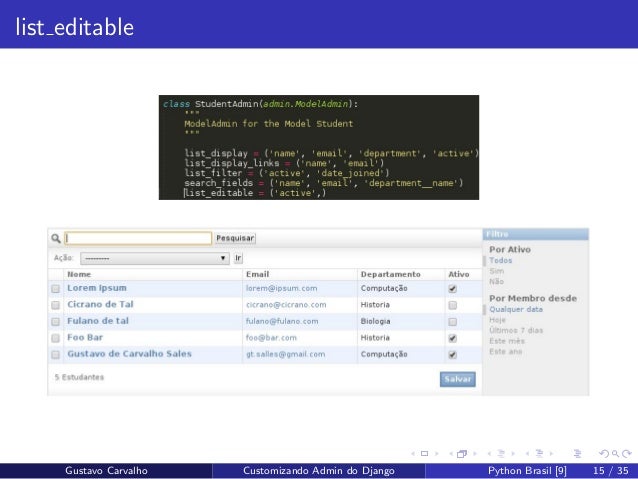Click the Biologia department cell

tap(375, 322)
